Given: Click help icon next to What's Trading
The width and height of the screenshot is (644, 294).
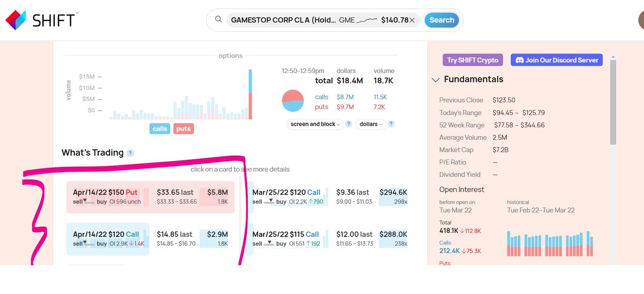Looking at the screenshot, I should [130, 153].
